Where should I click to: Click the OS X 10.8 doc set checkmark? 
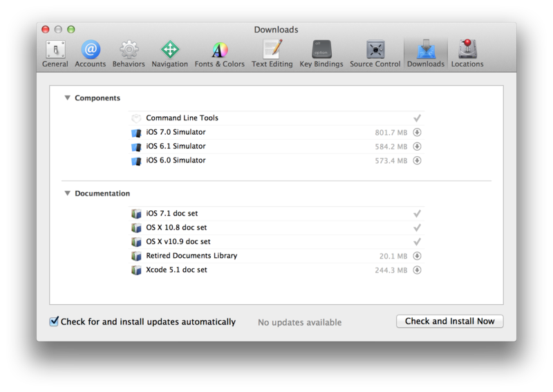pos(418,227)
